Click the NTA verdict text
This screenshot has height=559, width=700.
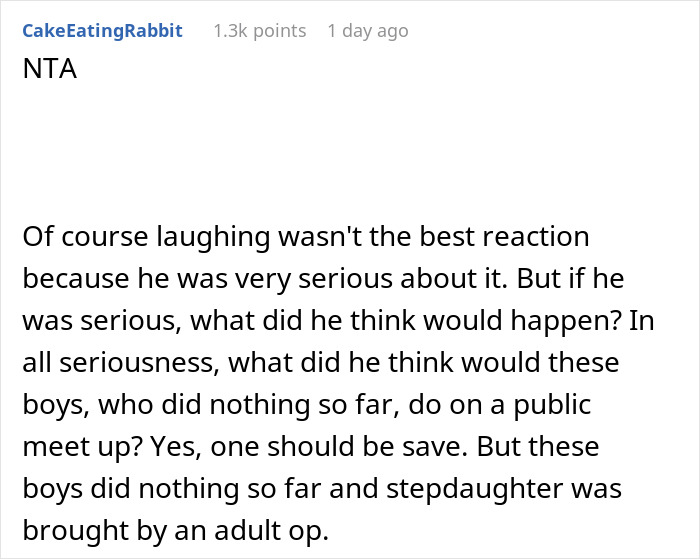click(x=50, y=69)
